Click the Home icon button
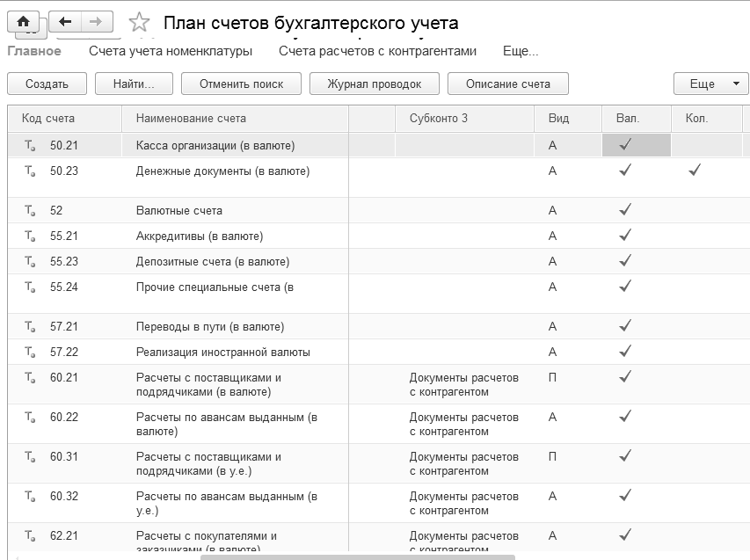750x560 pixels. click(x=23, y=21)
